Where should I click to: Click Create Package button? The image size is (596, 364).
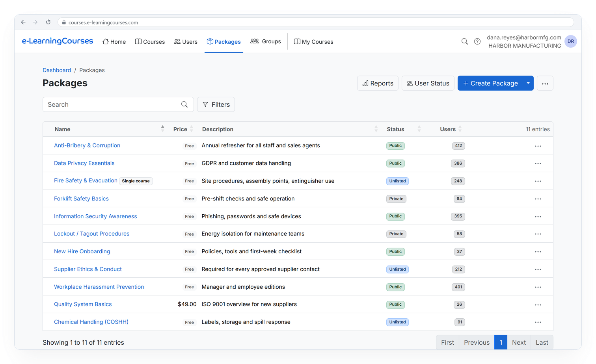[x=490, y=83]
